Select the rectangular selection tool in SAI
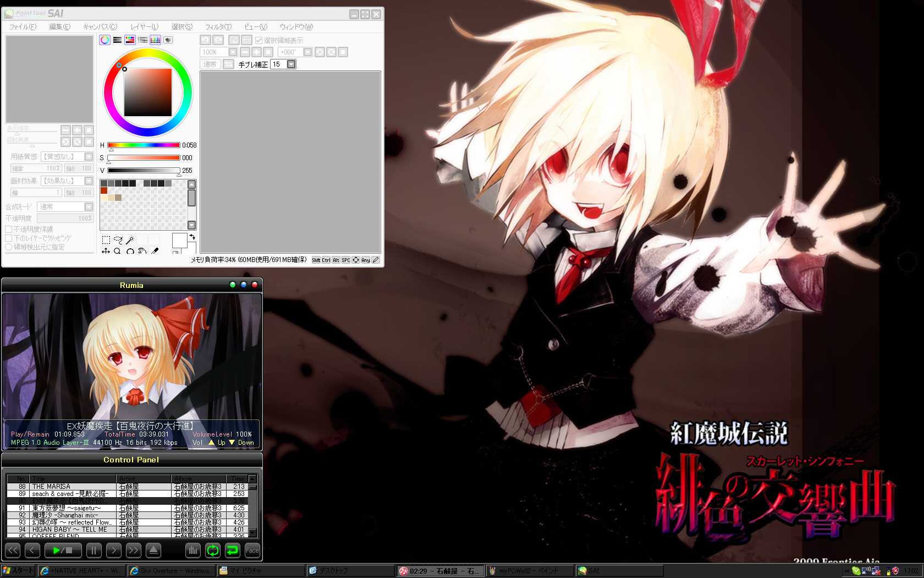This screenshot has width=924, height=578. (106, 240)
